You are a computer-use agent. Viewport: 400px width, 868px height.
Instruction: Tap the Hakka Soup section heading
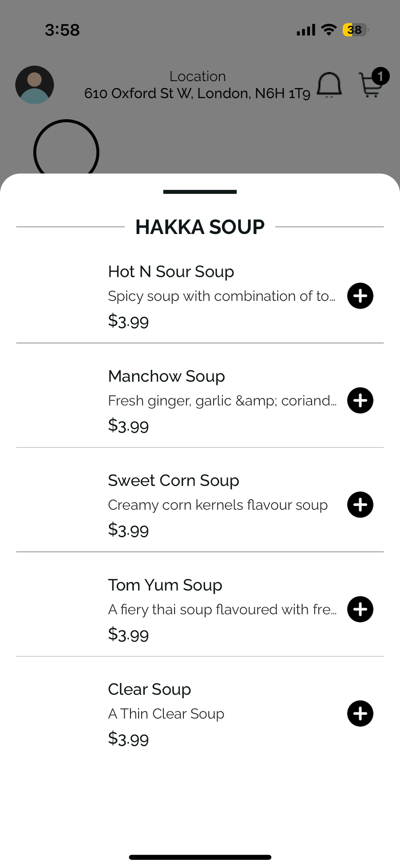pyautogui.click(x=200, y=227)
